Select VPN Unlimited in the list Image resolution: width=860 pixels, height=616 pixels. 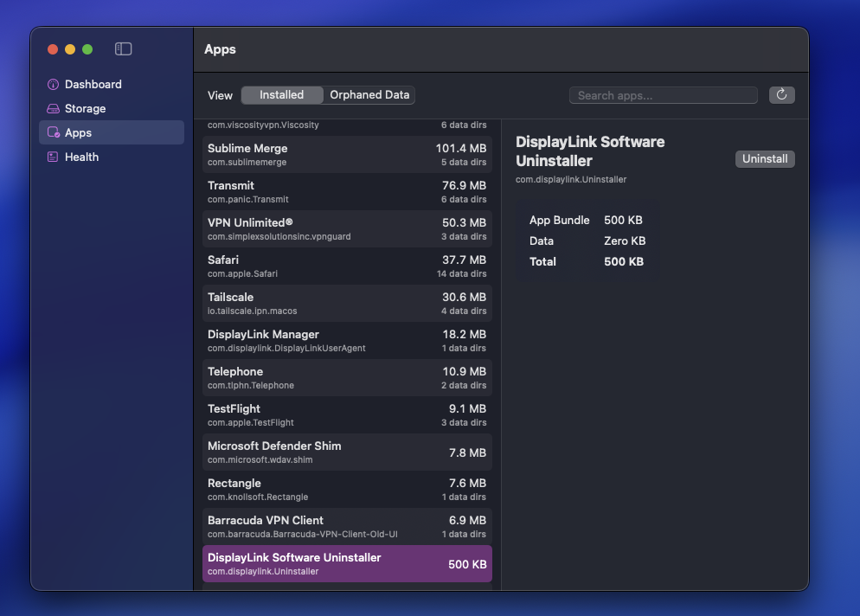[x=346, y=228]
